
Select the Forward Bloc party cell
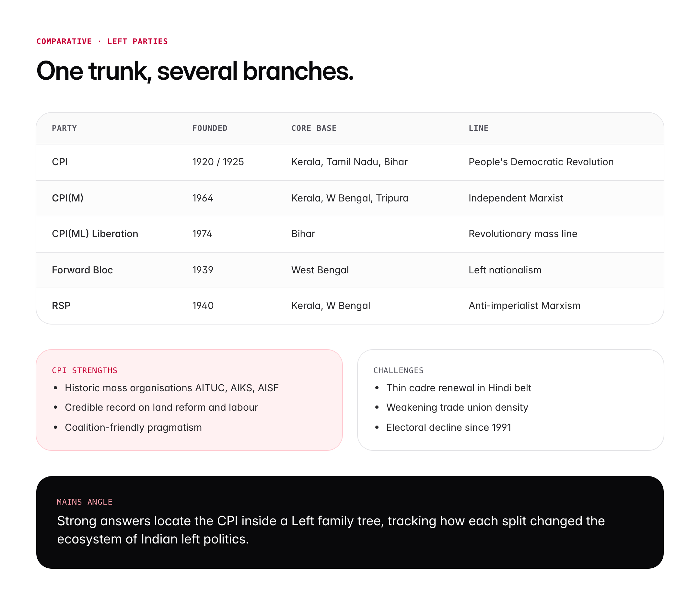[x=82, y=270]
